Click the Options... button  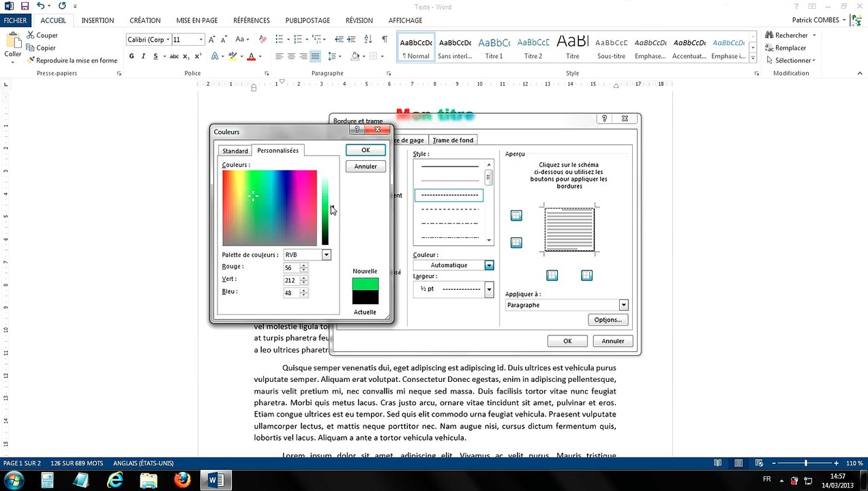[x=608, y=320]
